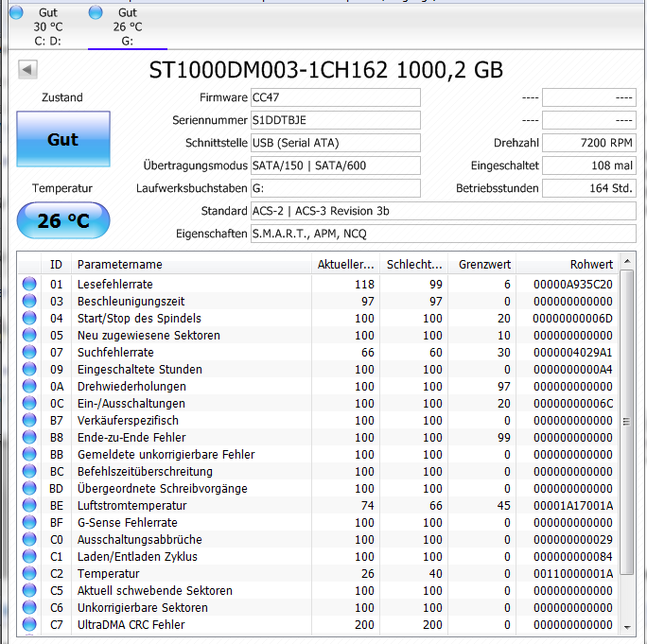Click the status circle for Lesefehlerrate

coord(29,284)
